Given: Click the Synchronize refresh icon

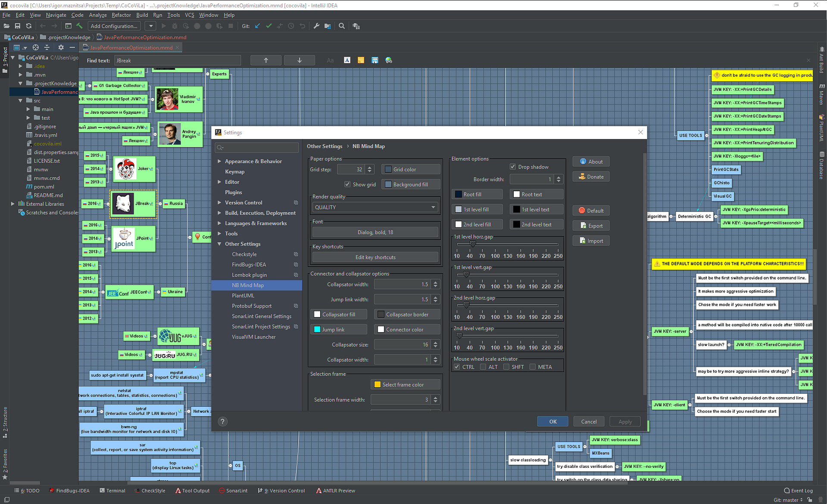Looking at the screenshot, I should pos(29,26).
